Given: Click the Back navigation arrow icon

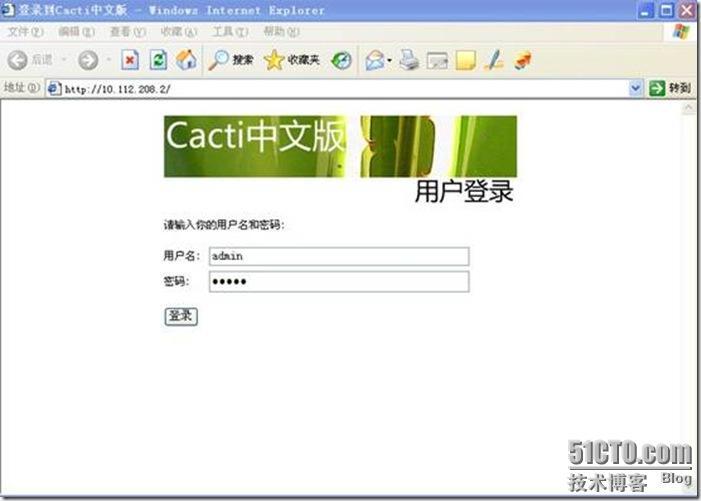Looking at the screenshot, I should (18, 60).
